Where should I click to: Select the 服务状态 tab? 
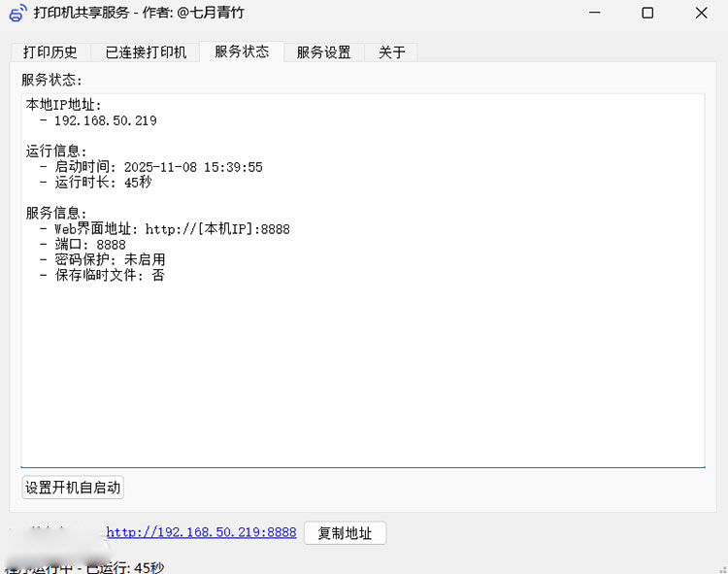click(242, 51)
